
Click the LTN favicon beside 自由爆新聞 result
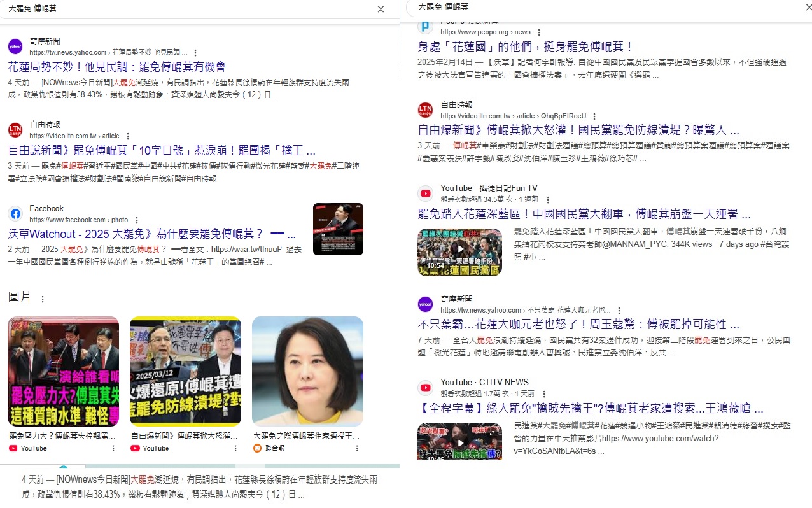coord(425,110)
